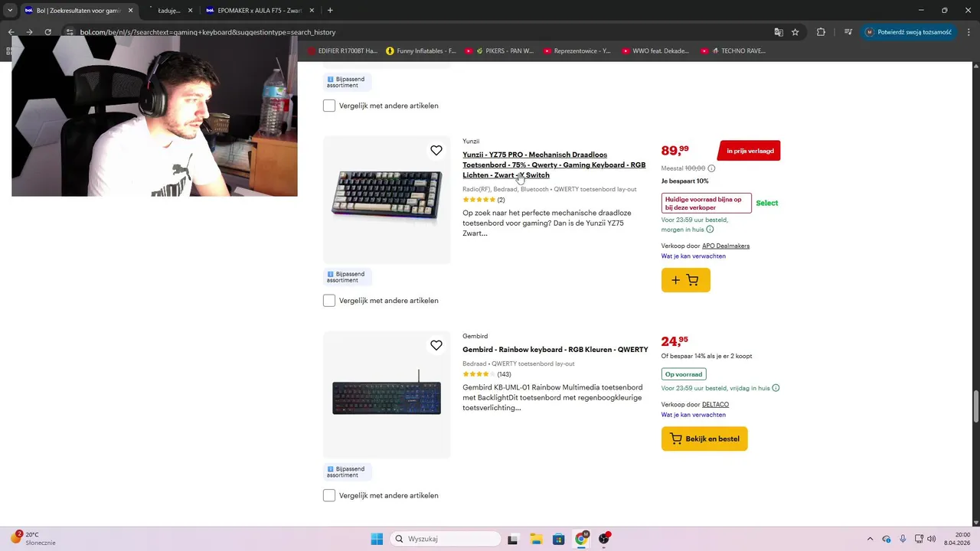Screen dimensions: 980x551
Task: Open seller DELTACO link
Action: (715, 405)
